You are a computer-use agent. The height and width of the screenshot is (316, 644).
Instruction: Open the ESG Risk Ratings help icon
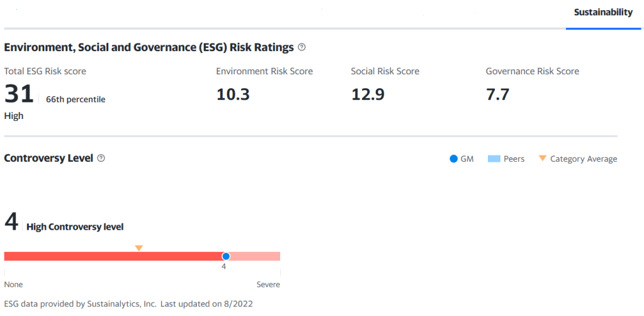[302, 47]
